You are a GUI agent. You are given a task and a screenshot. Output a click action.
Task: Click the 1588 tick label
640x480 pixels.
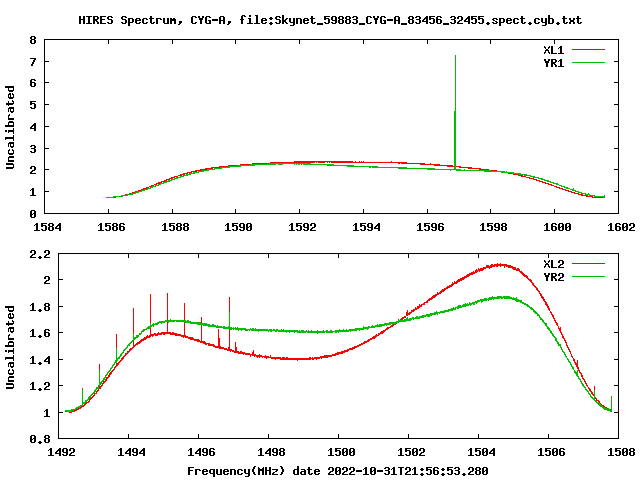(x=175, y=227)
